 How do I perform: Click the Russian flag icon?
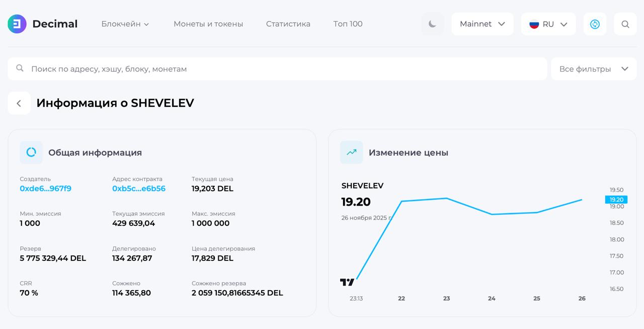point(534,24)
